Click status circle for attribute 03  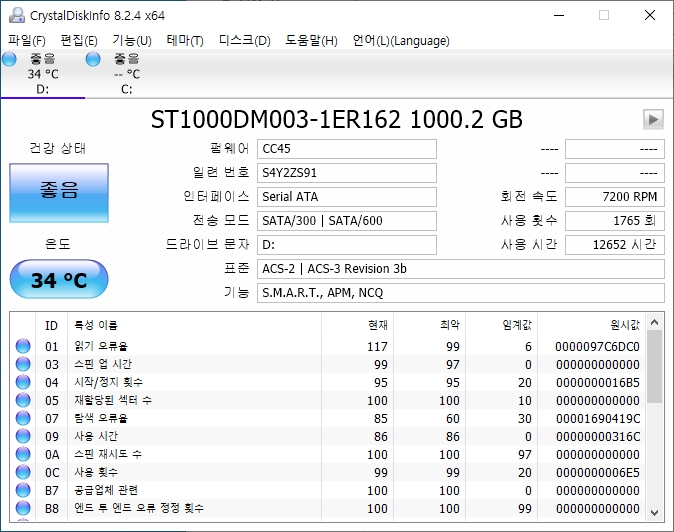(23, 364)
